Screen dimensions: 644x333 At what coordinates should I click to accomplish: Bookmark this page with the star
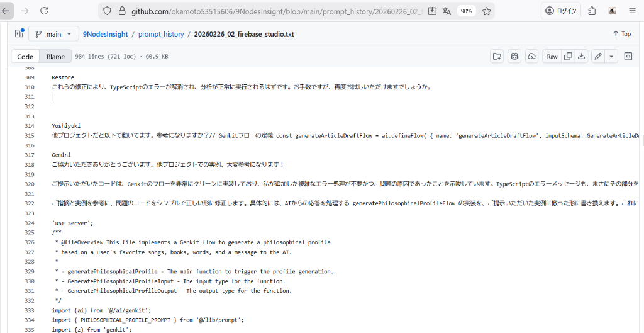(487, 11)
